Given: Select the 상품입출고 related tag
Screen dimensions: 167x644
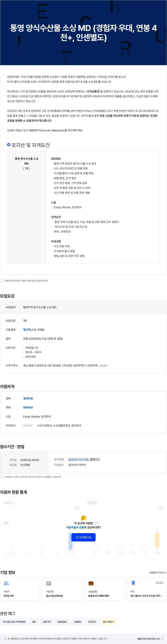Looking at the screenshot, I should click(62, 622).
